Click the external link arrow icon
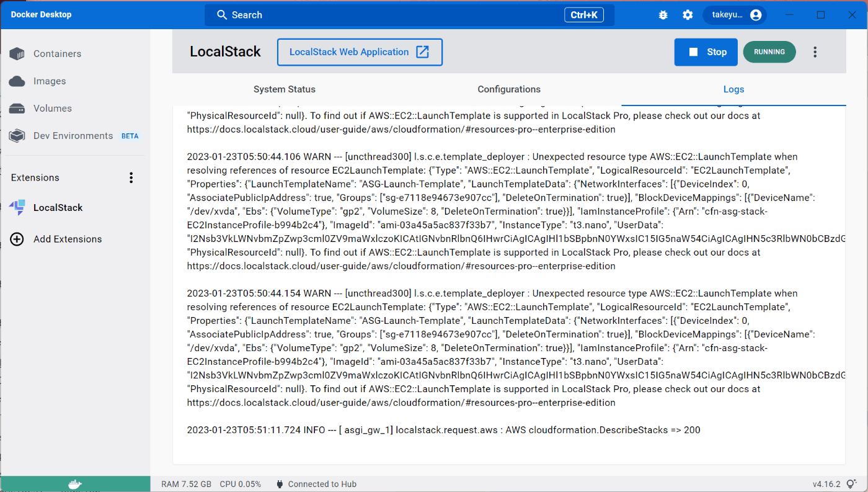The height and width of the screenshot is (492, 868). tap(422, 52)
